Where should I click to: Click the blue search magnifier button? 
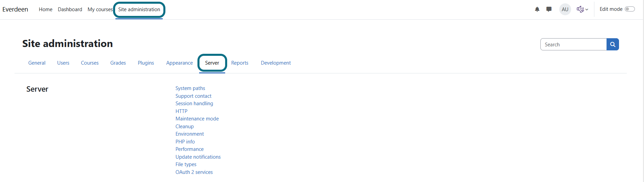pyautogui.click(x=613, y=44)
